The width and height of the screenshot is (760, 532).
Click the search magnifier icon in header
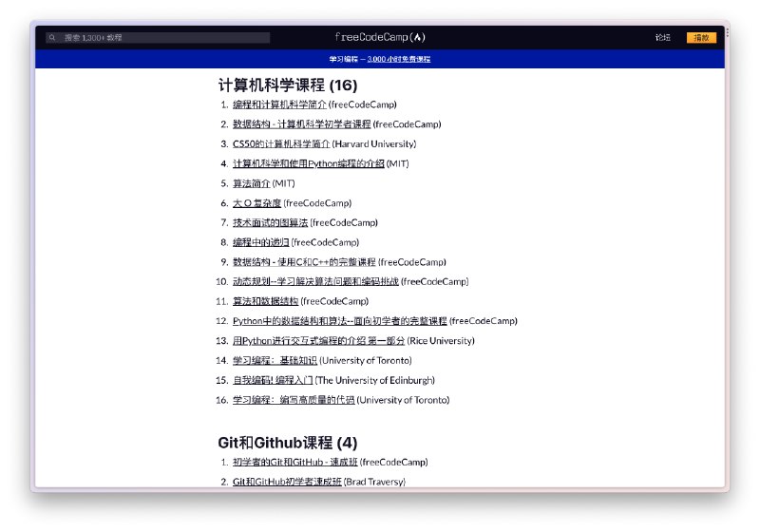tap(52, 37)
